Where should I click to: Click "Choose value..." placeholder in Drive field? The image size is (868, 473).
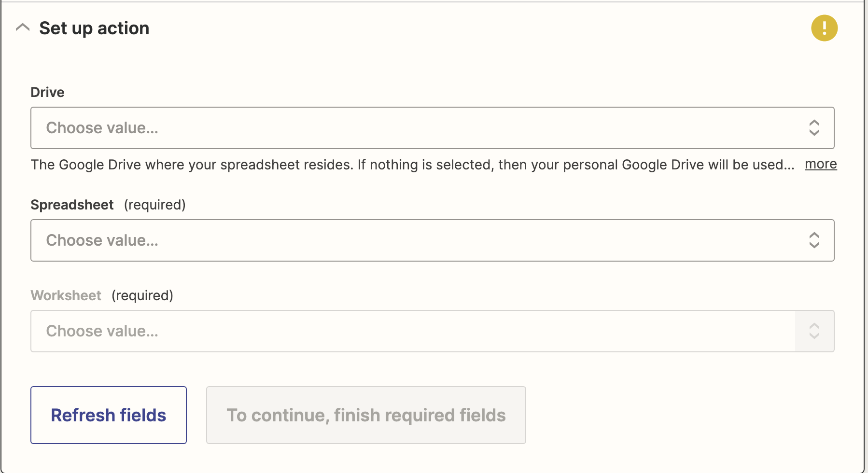click(x=102, y=128)
